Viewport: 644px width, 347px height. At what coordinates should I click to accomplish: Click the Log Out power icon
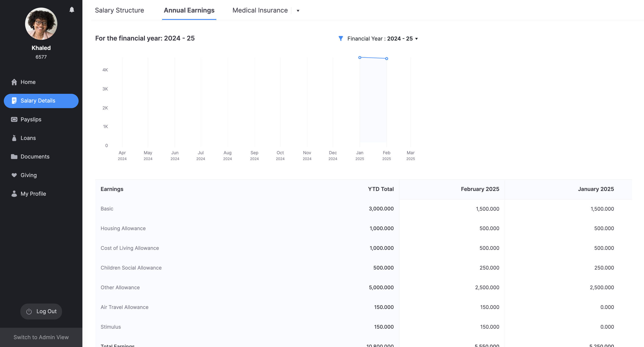tap(29, 311)
